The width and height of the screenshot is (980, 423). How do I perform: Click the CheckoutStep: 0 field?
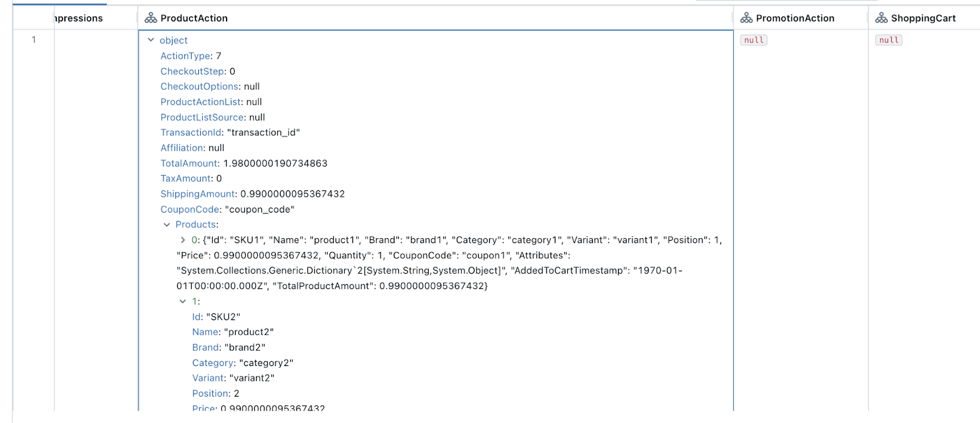tap(198, 71)
